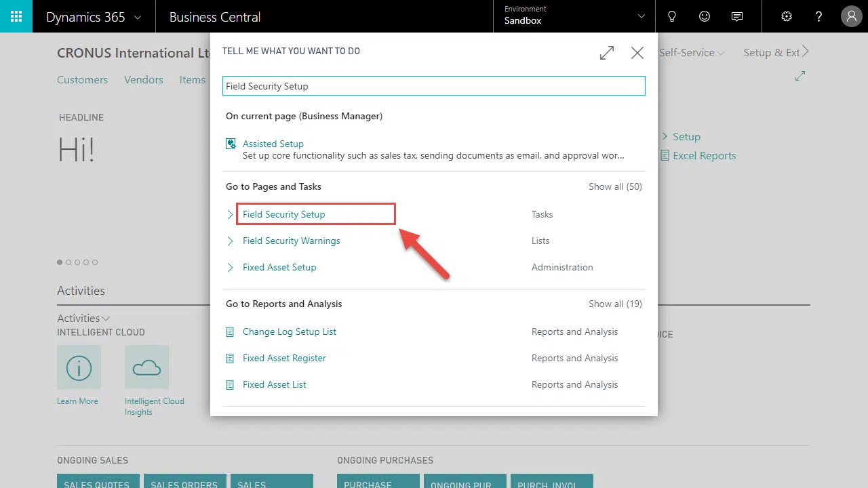Show all 50 pages and tasks
The width and height of the screenshot is (868, 488).
pos(614,186)
